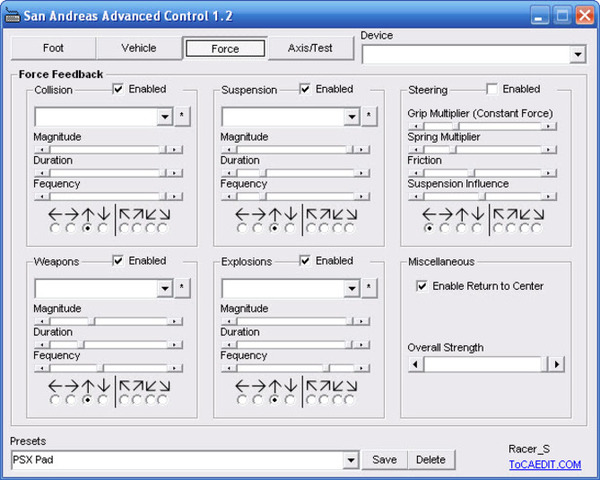600x480 pixels.
Task: Click the application title bar icon
Action: click(x=12, y=16)
